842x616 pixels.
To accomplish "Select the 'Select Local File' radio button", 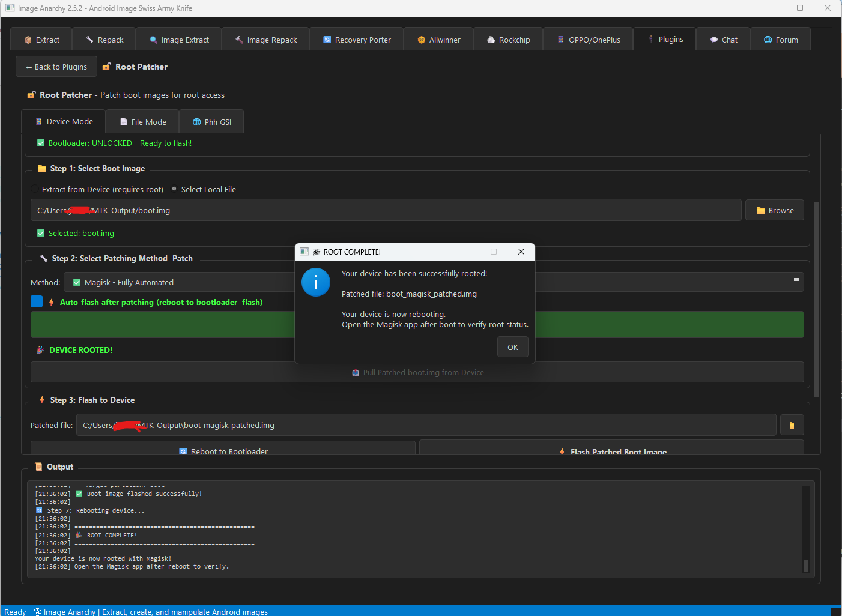I will tap(174, 189).
